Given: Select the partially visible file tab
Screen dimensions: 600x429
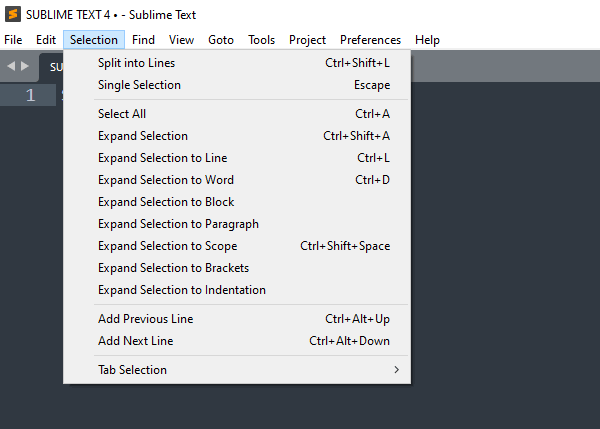Looking at the screenshot, I should (x=52, y=67).
